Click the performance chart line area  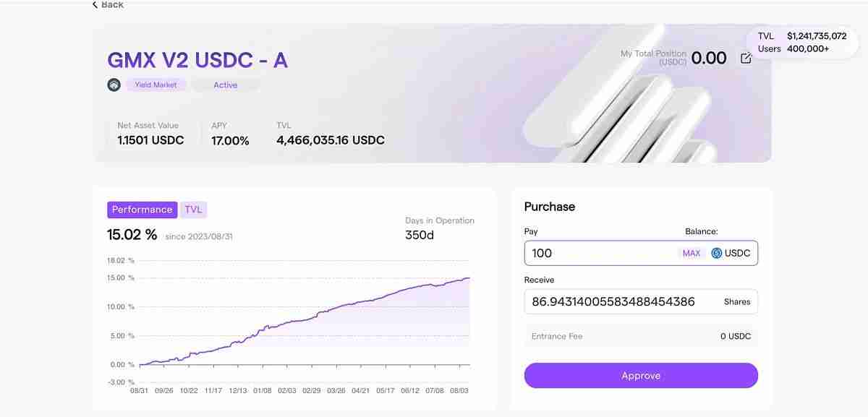click(304, 318)
